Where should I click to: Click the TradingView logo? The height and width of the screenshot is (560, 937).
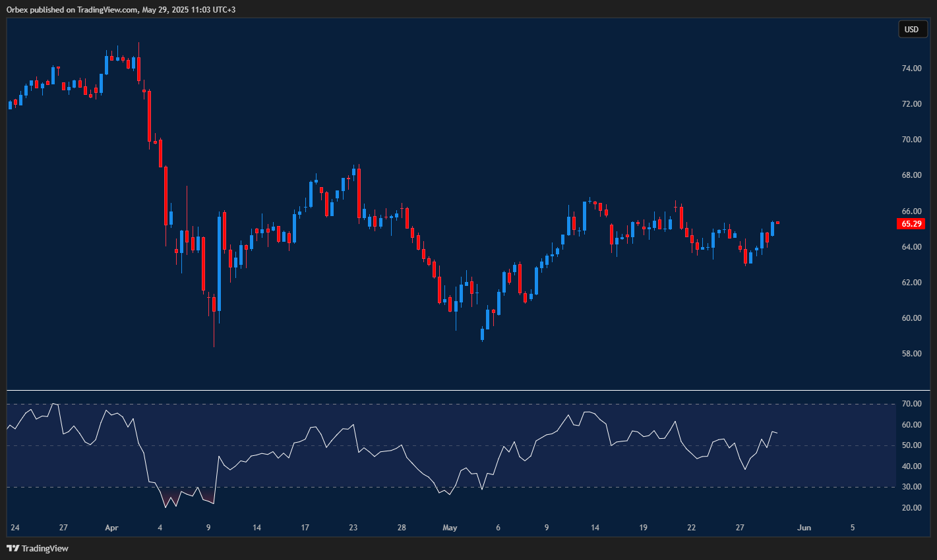38,548
